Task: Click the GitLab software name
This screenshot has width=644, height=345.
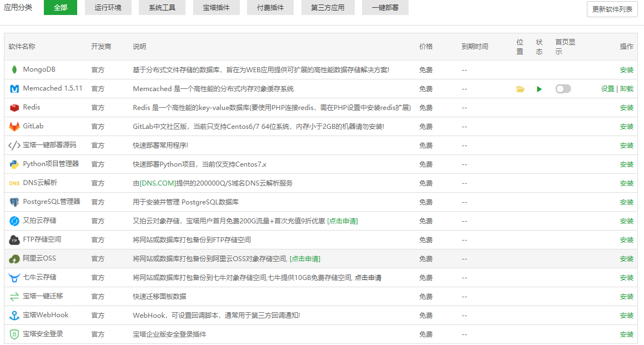Action: coord(33,126)
